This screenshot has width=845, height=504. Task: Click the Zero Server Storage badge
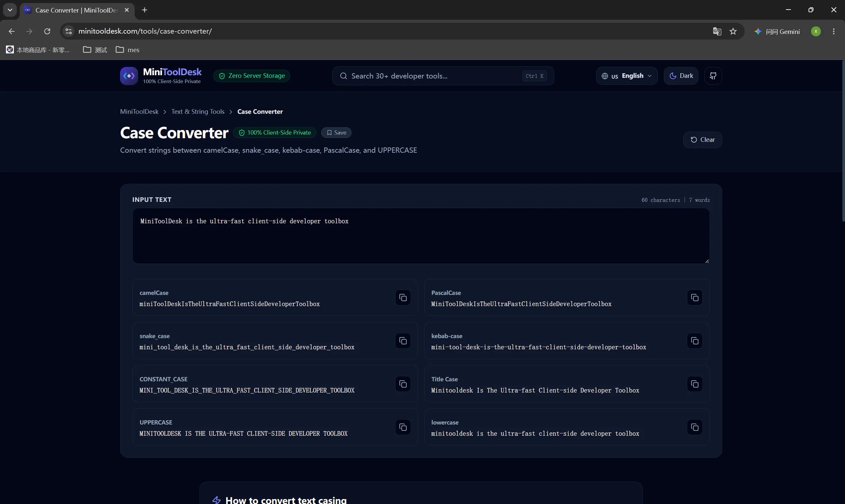(x=252, y=76)
